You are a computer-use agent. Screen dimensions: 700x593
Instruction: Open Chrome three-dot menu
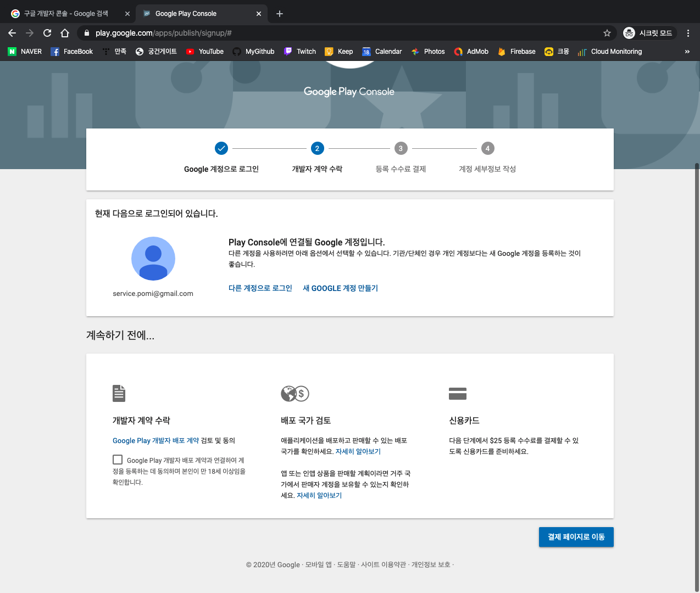(688, 33)
